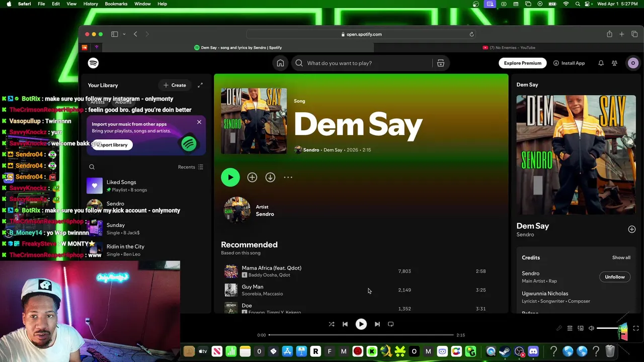Open Safari sidebar dropdown chevron
Screen dimensions: 644x362
(124, 34)
